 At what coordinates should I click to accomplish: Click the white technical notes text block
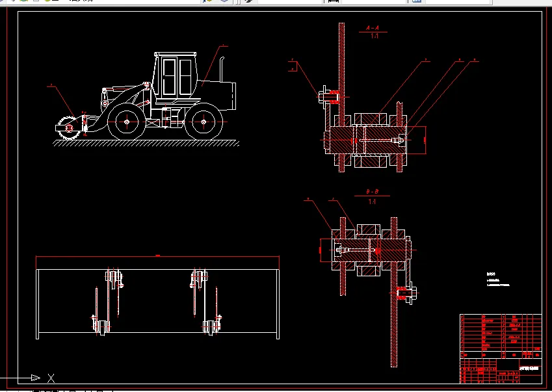tap(498, 280)
